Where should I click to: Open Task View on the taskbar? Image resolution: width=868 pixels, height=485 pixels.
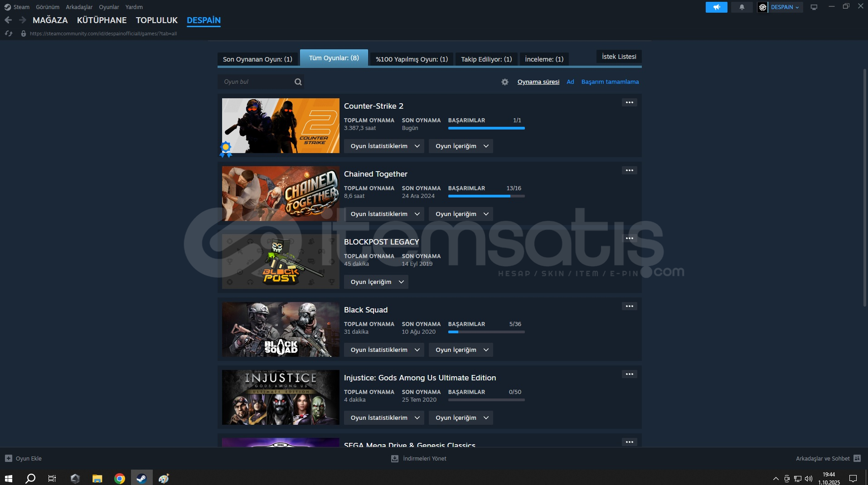tap(52, 478)
